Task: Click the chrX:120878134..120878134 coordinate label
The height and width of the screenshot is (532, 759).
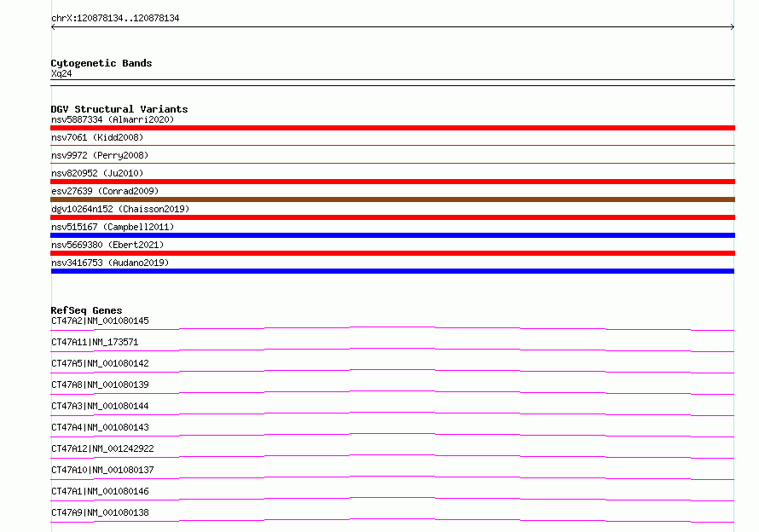Action: click(x=115, y=18)
